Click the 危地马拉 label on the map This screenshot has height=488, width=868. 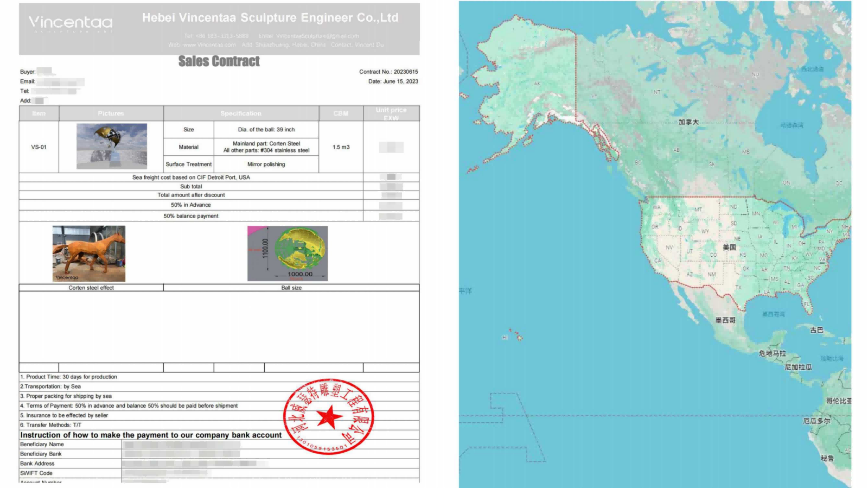pyautogui.click(x=772, y=353)
